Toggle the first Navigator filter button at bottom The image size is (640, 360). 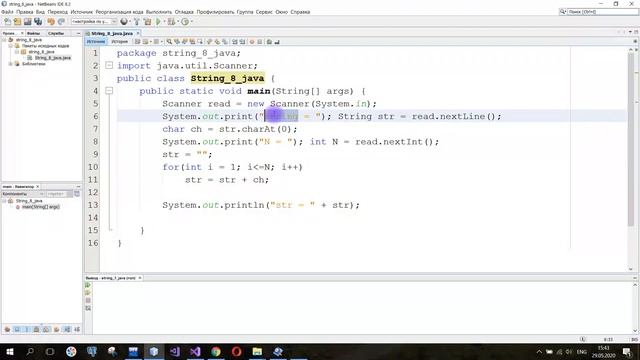click(x=7, y=329)
